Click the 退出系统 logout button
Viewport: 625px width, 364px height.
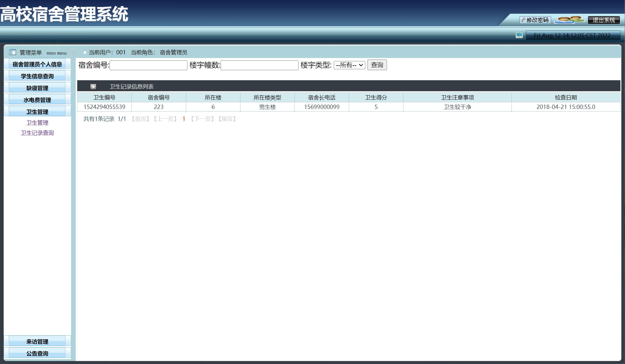coord(604,20)
